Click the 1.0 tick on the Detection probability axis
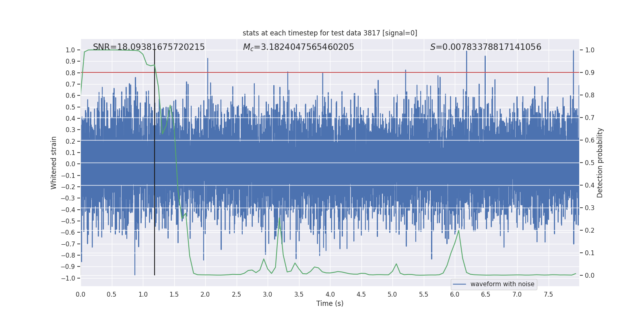Image resolution: width=644 pixels, height=322 pixels. 590,50
